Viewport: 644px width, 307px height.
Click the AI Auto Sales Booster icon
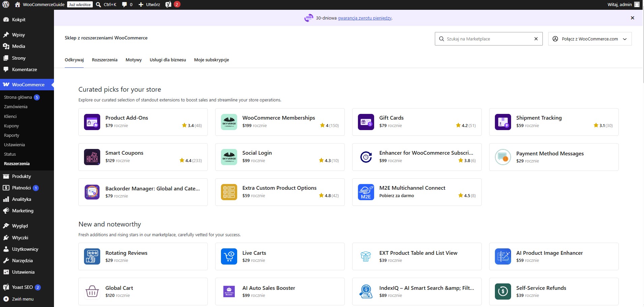[229, 291]
